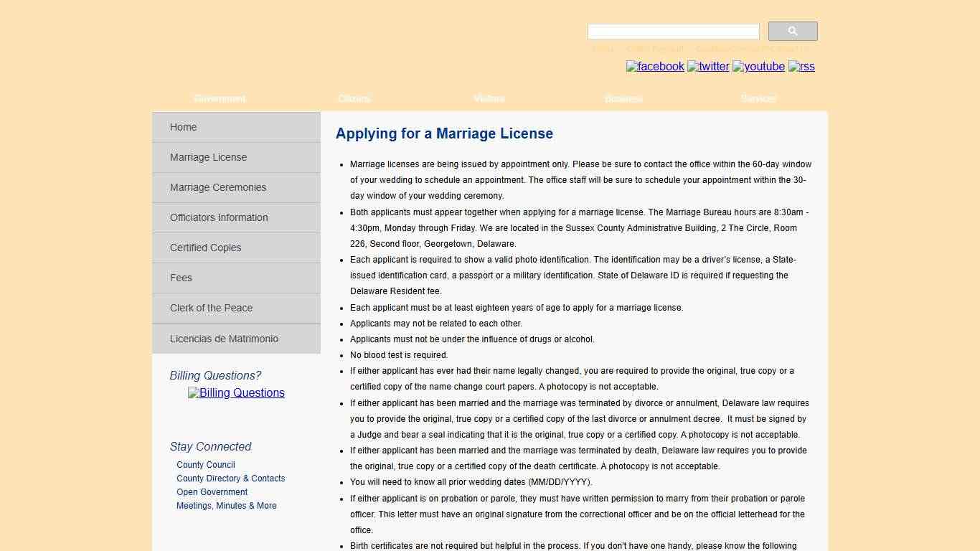Go to the Marriage License page

(208, 157)
